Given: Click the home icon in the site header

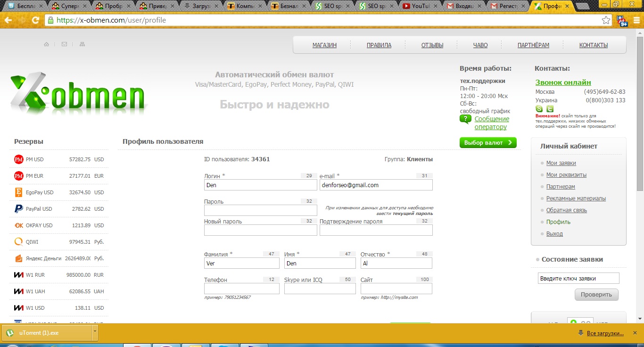Looking at the screenshot, I should (x=46, y=44).
